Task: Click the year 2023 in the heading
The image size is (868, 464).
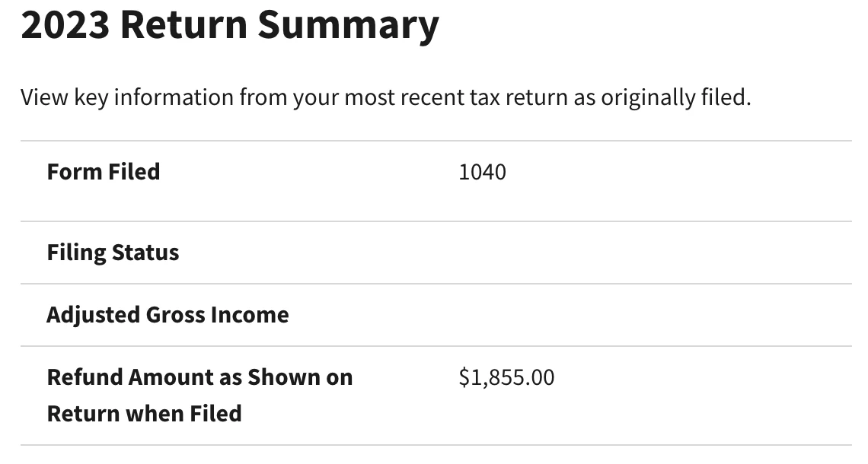Action: coord(65,24)
